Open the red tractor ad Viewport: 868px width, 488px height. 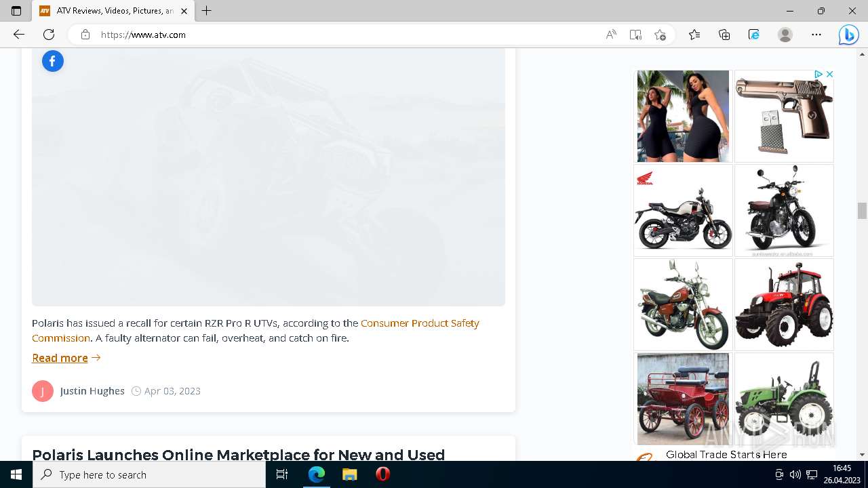(x=784, y=304)
